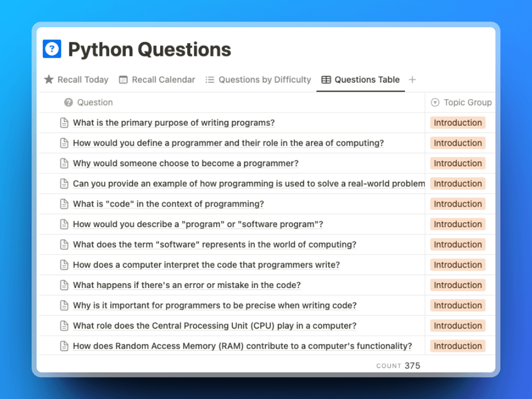This screenshot has width=532, height=399.
Task: Click the Python Questions page title
Action: [149, 49]
